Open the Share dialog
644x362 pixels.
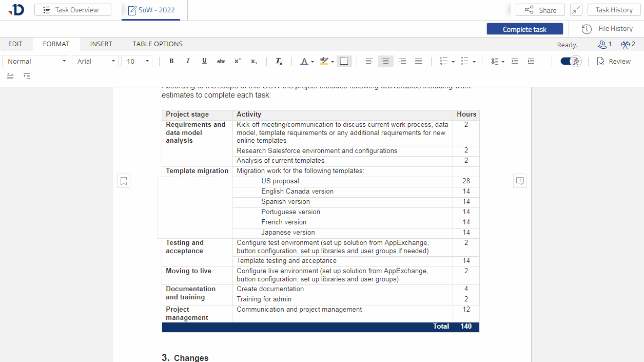tap(540, 10)
